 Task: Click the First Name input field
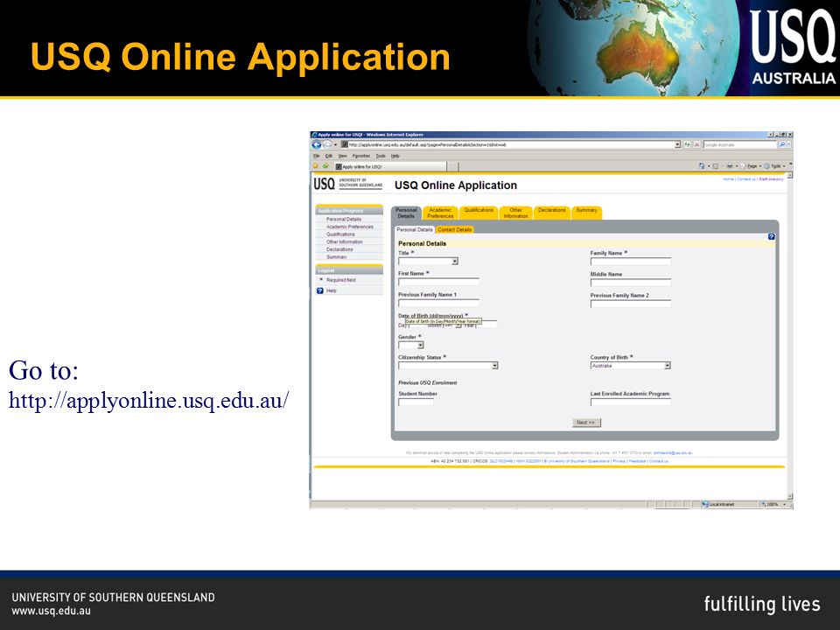point(438,282)
